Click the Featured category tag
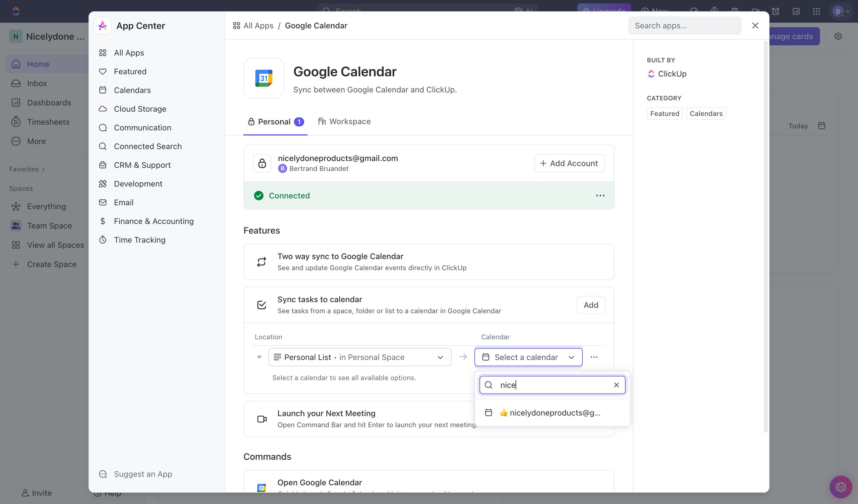Screen dimensions: 858x504 click(x=665, y=114)
